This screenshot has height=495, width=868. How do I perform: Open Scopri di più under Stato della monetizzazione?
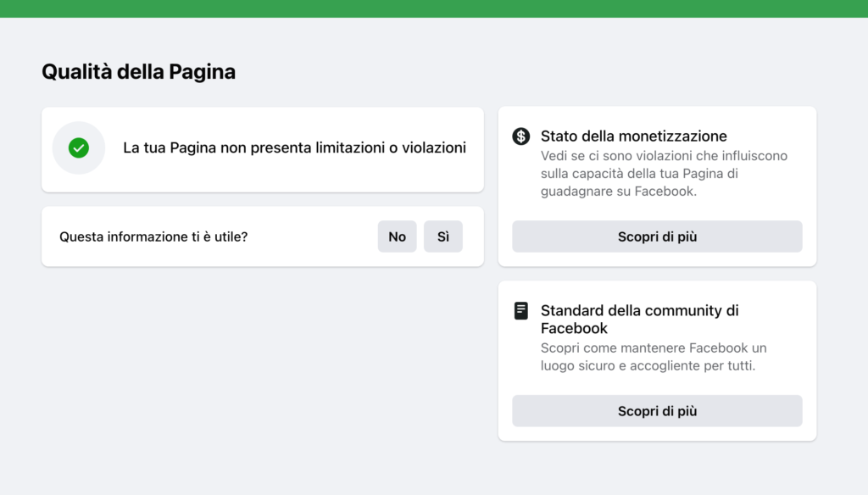click(x=657, y=236)
